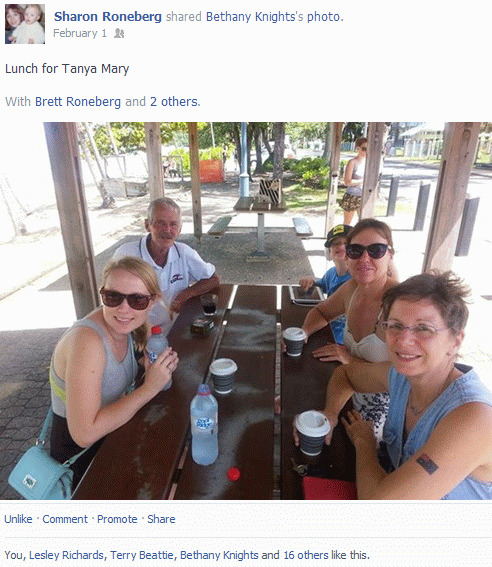The image size is (492, 567).
Task: Open Bethany Knights in the likes list
Action: click(x=219, y=555)
